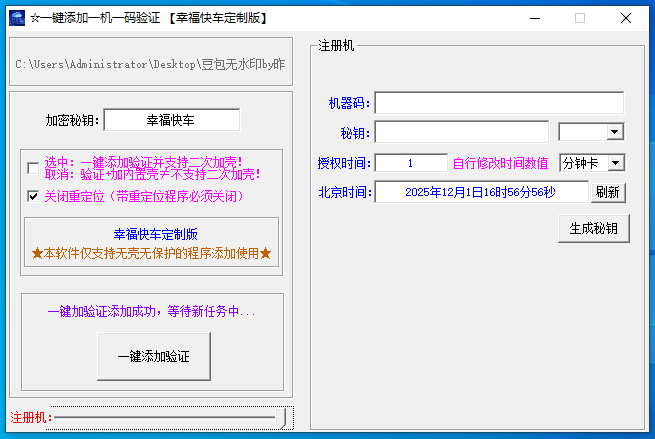Refresh Beijing time with the 刷新 button
655x439 pixels.
(607, 192)
